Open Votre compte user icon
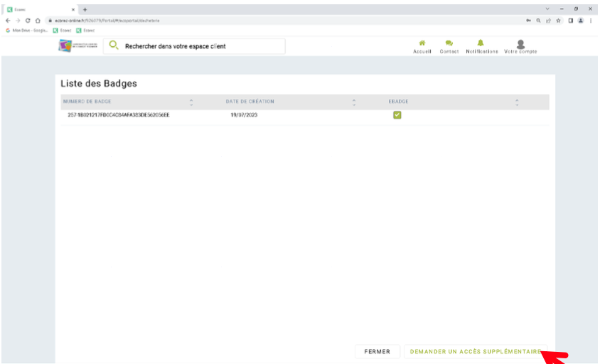This screenshot has width=600, height=364. point(520,44)
